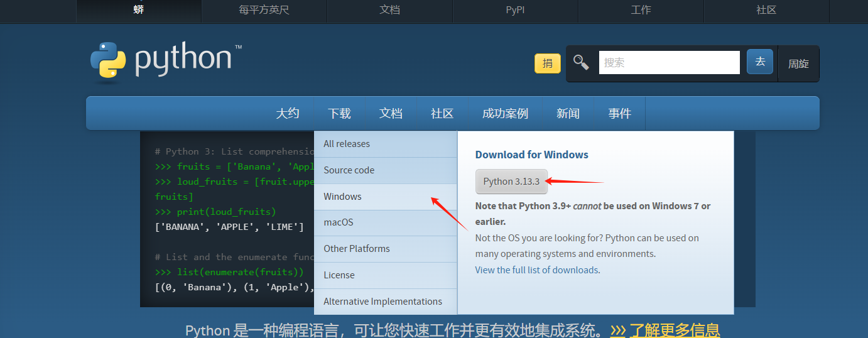Click the 去 search submit button
868x338 pixels.
760,62
